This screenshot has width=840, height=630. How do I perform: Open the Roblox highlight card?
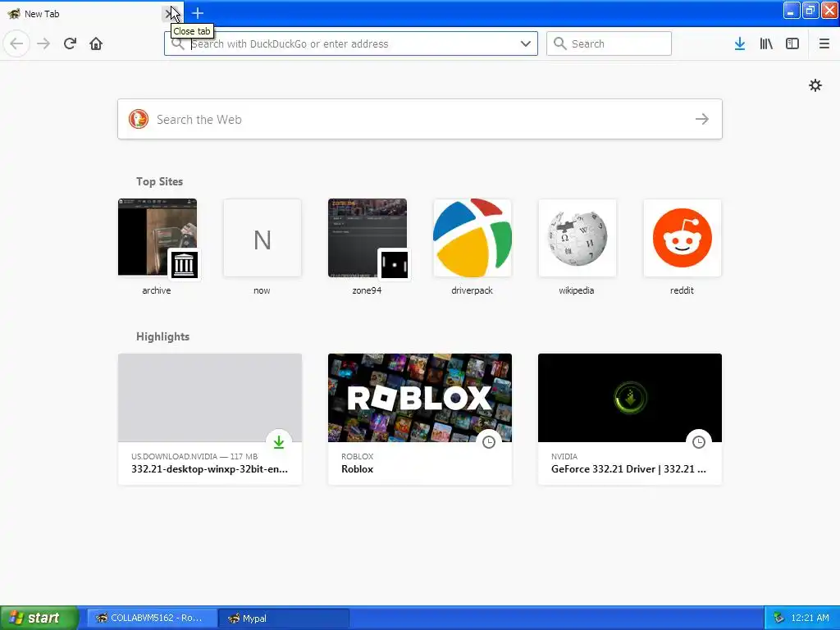click(420, 419)
